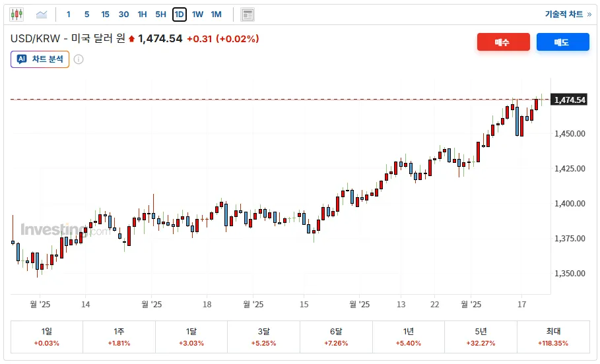Click the date label 13
The width and height of the screenshot is (600, 364).
[x=401, y=305]
